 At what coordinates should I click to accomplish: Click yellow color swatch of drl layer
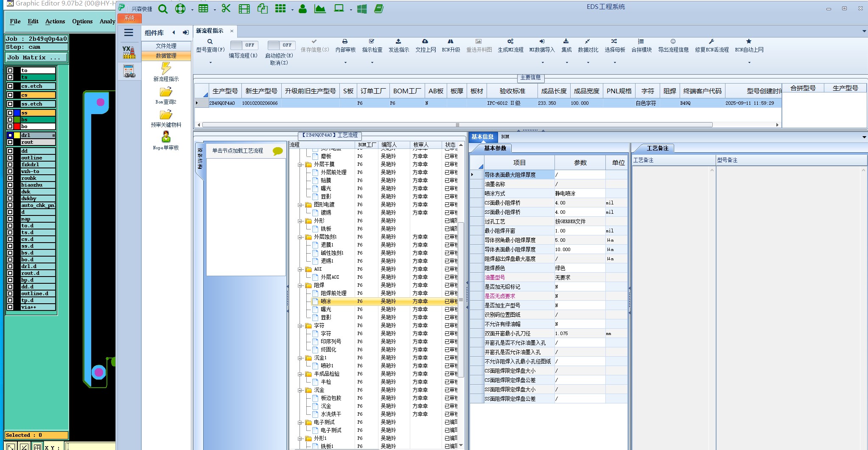click(17, 135)
